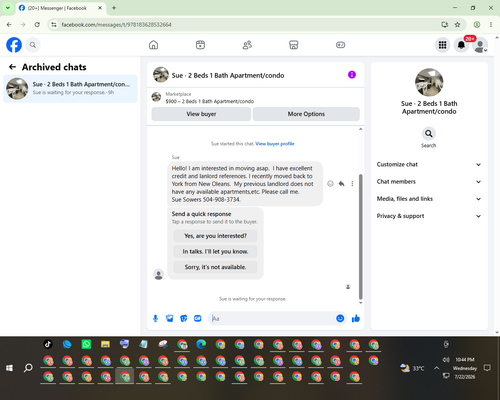Open conversation information purple icon
This screenshot has height=400, width=500.
352,75
